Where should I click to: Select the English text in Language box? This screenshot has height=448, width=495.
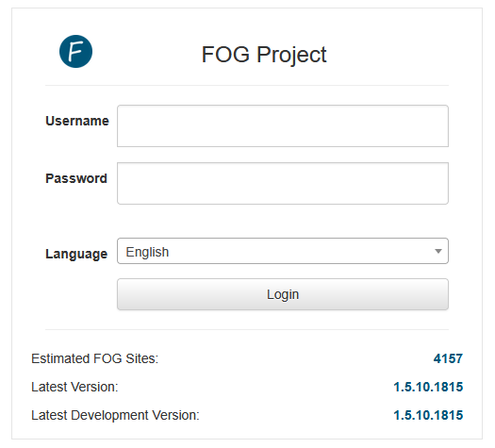147,252
